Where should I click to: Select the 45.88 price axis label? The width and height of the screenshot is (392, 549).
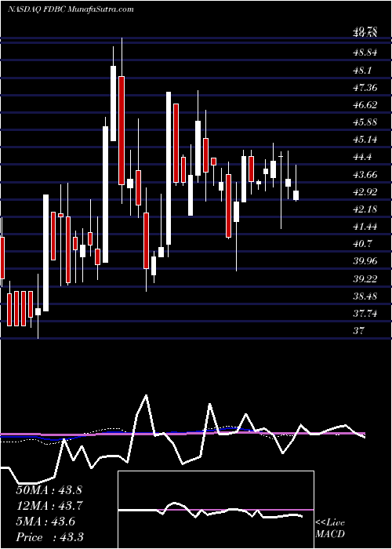tap(365, 122)
